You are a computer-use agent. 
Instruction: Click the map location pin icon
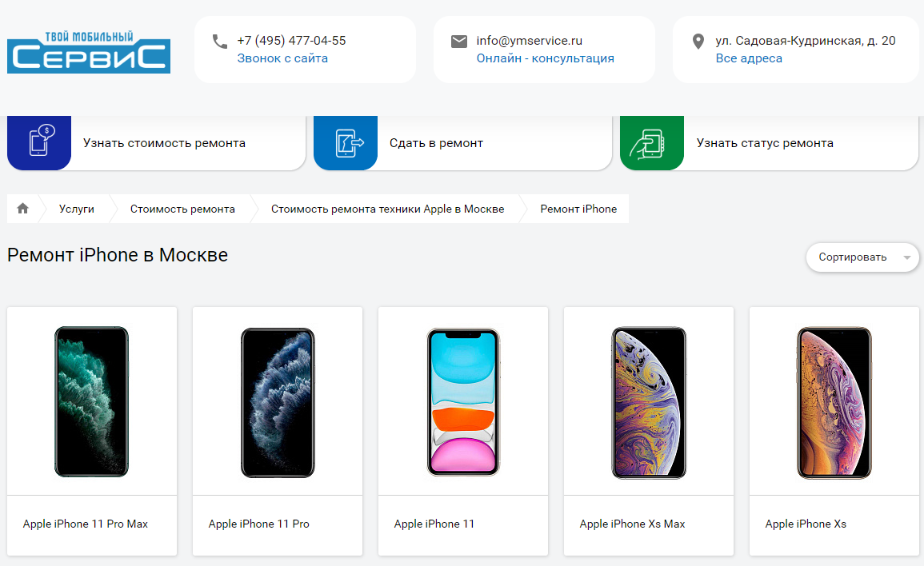(698, 42)
